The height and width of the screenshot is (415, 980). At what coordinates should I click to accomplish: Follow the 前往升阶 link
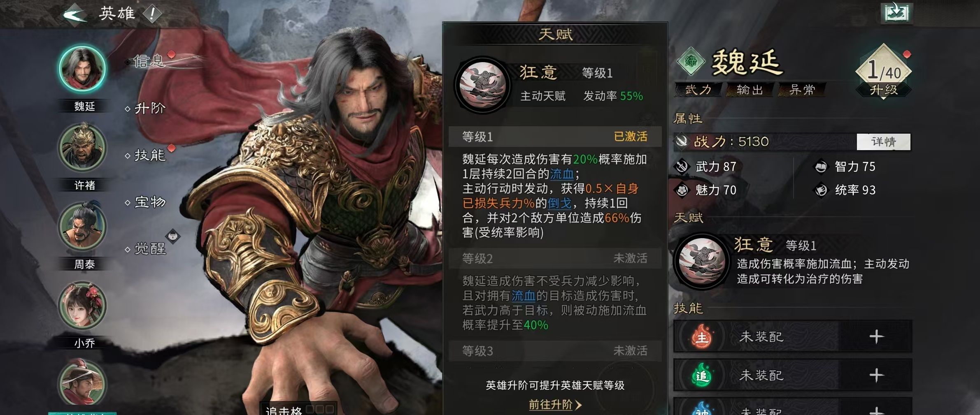pos(555,405)
